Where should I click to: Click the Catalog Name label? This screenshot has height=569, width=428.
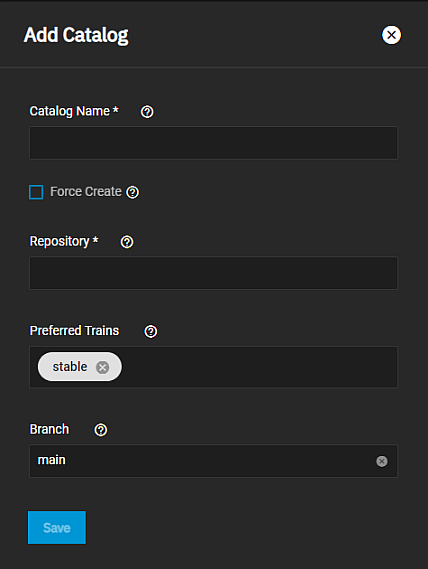coord(74,111)
